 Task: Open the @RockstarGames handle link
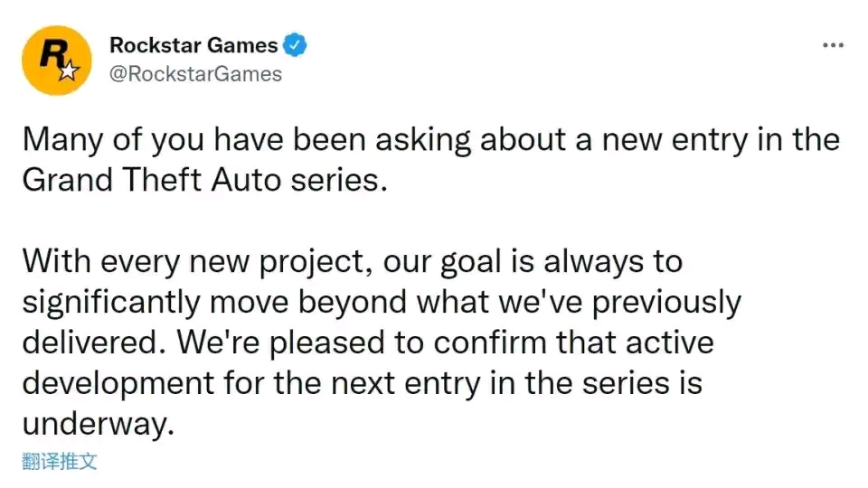[x=196, y=74]
